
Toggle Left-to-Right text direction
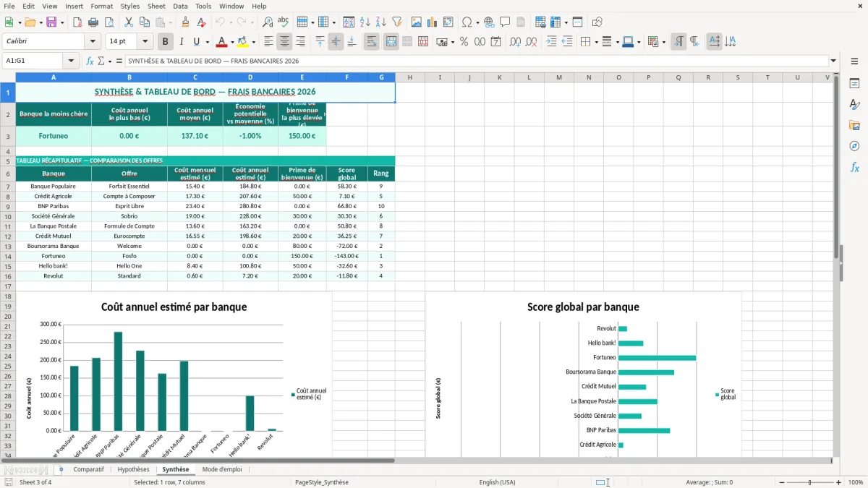(x=678, y=42)
